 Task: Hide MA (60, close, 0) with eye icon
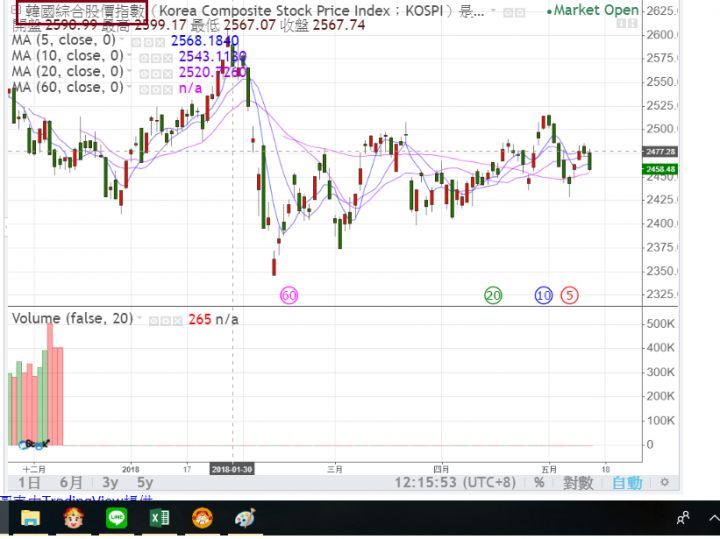(x=144, y=90)
